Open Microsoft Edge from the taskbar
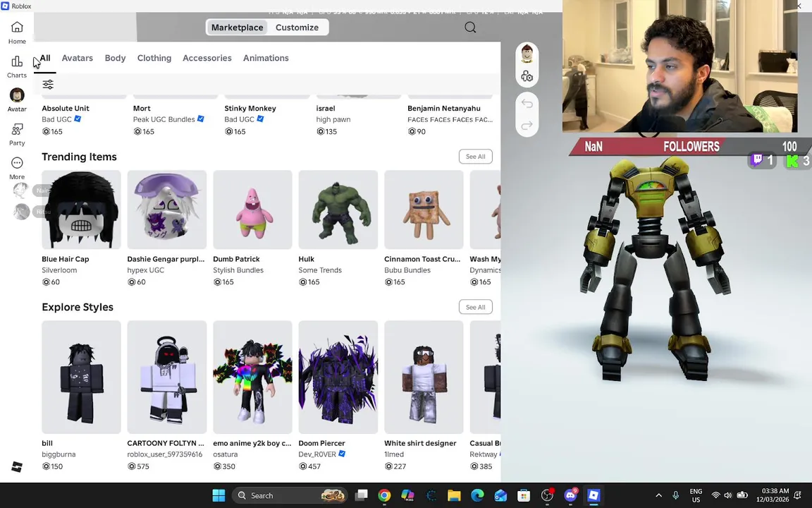The width and height of the screenshot is (812, 508). pos(477,495)
